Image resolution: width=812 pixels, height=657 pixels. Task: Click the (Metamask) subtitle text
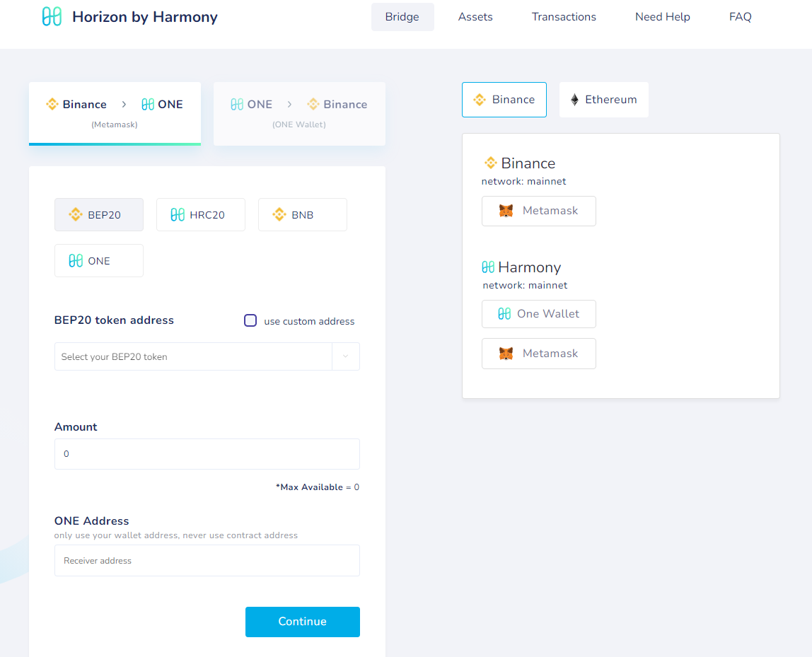pos(115,124)
